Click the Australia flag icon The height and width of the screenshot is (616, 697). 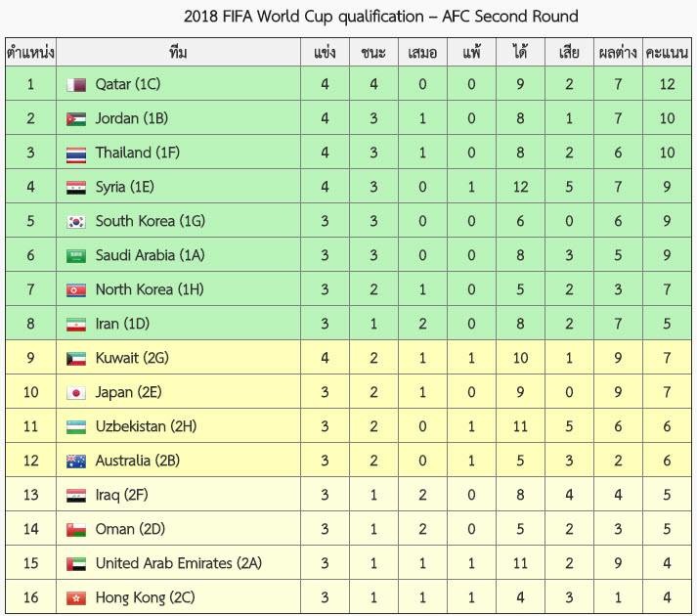(x=76, y=462)
